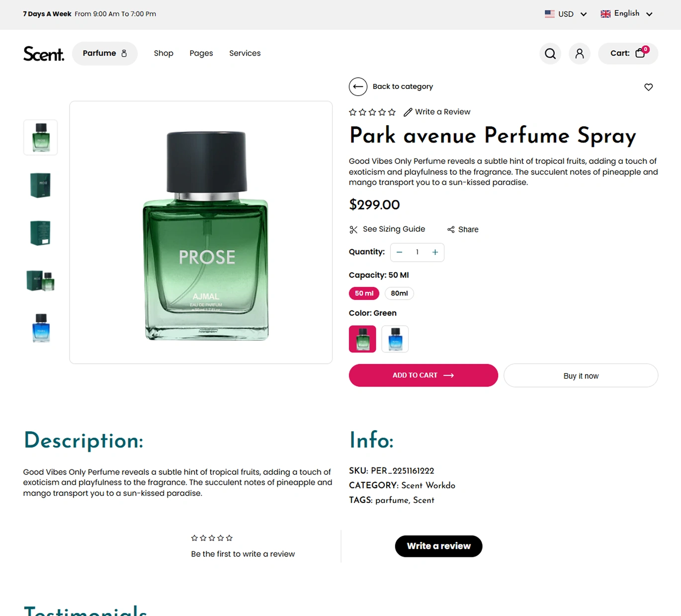Image resolution: width=681 pixels, height=616 pixels.
Task: Expand the English language dropdown
Action: tap(626, 14)
